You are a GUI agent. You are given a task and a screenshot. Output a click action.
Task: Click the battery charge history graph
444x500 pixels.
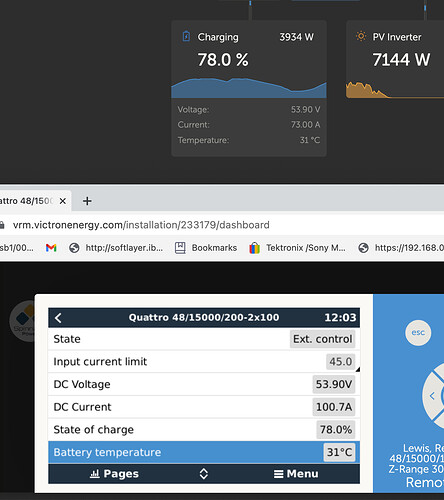pos(249,88)
